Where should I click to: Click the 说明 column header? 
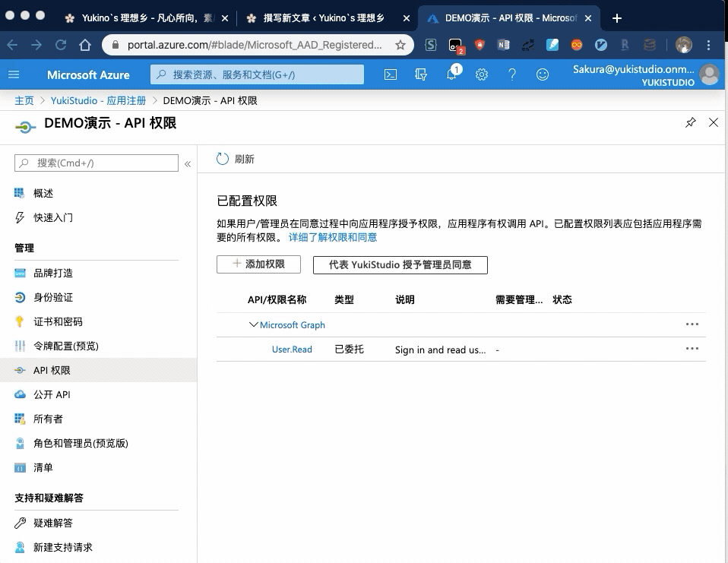click(405, 300)
